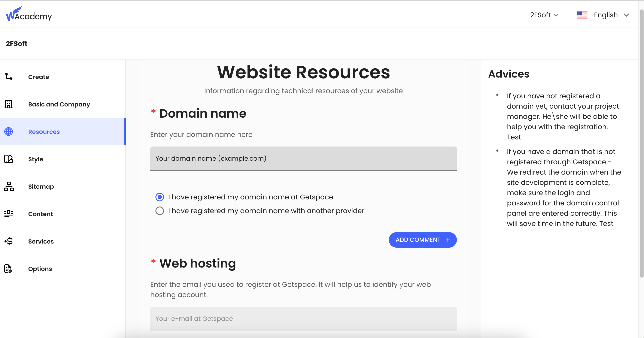644x338 pixels.
Task: Click 'Enter your domain name here' text
Action: [x=201, y=135]
